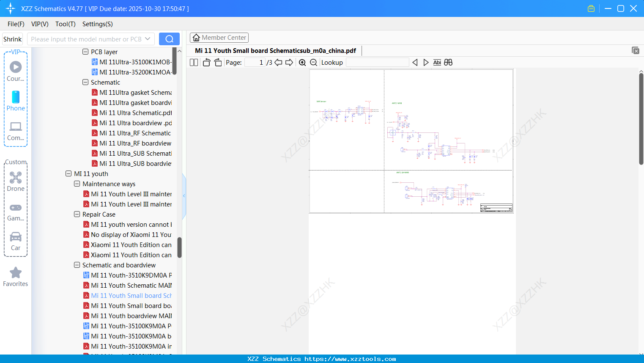The image size is (644, 363).
Task: Click the blue search magnifier button
Action: pos(169,39)
